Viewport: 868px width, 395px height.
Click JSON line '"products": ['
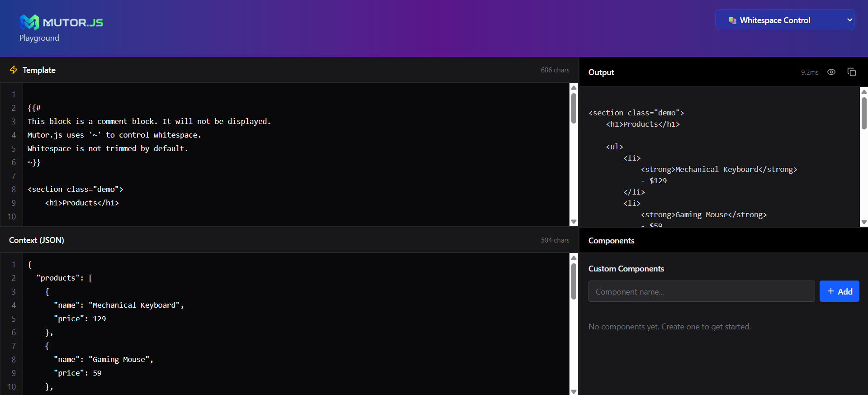64,278
